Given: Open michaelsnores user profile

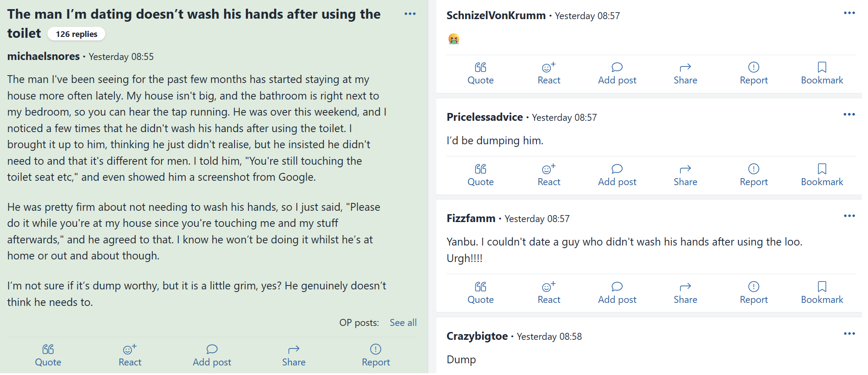Looking at the screenshot, I should [x=44, y=56].
